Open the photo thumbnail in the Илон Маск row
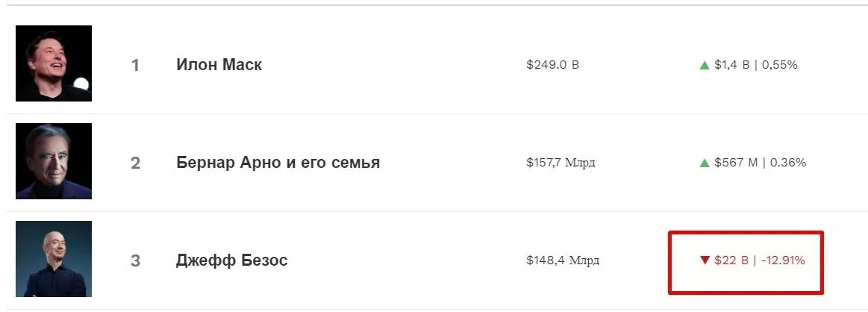 coord(54,63)
